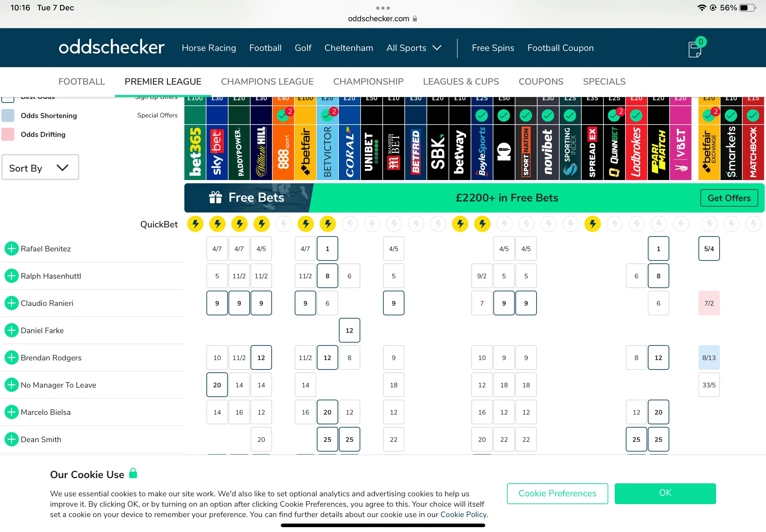
Task: Toggle the green check above Ladbrokes
Action: (x=636, y=115)
